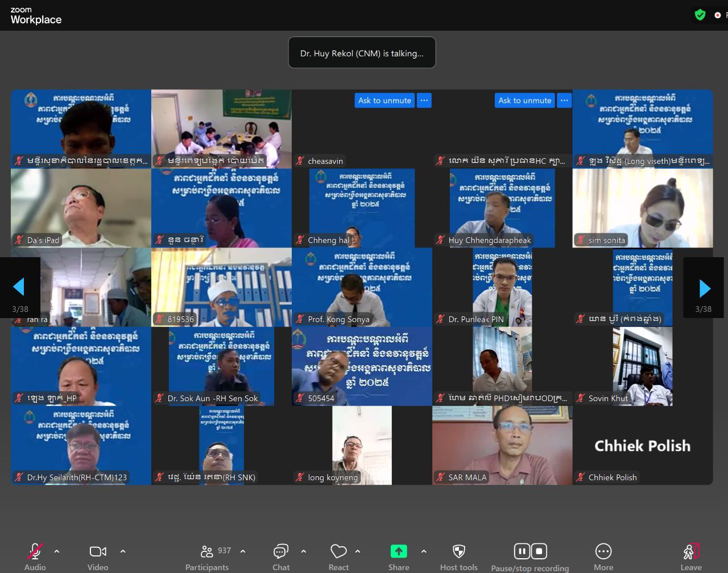Click the muted mic icon for Dr. Punleak PIN
728x573 pixels.
(441, 319)
